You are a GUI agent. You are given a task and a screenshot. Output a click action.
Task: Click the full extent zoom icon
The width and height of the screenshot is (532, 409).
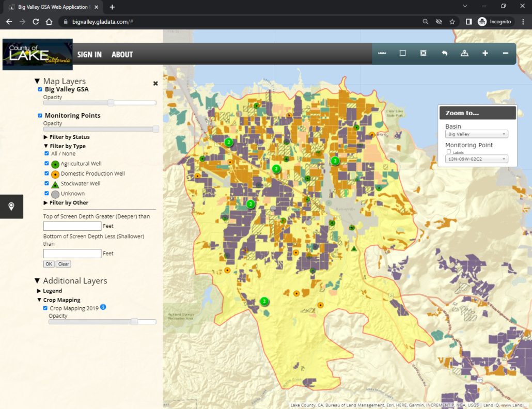pos(424,53)
